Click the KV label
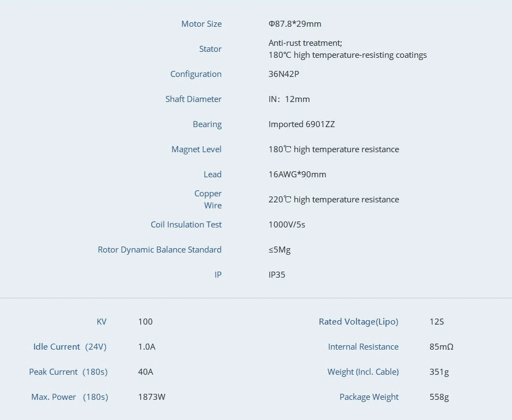Image resolution: width=512 pixels, height=420 pixels. pyautogui.click(x=102, y=322)
